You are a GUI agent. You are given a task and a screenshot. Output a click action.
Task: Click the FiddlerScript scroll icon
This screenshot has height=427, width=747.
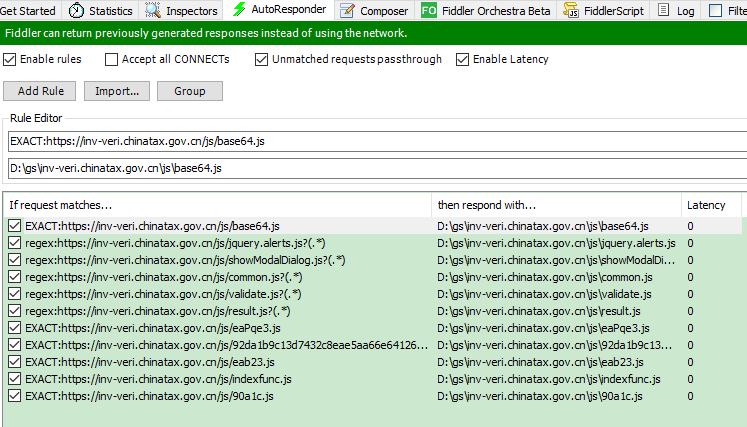click(571, 10)
